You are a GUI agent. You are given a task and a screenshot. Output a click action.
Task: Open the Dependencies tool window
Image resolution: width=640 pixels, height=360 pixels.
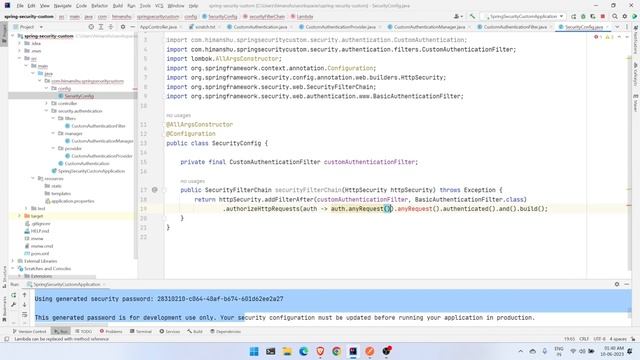[x=225, y=331]
